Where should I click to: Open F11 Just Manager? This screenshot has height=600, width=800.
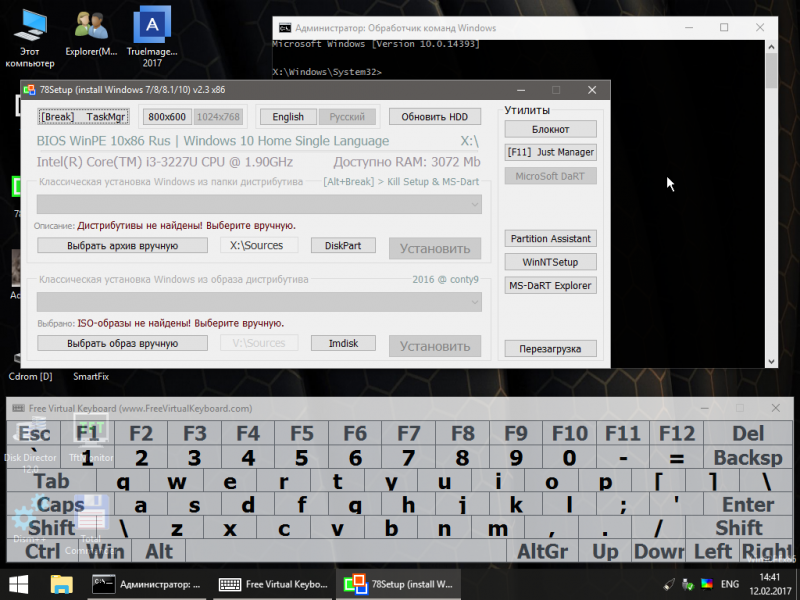click(x=551, y=152)
